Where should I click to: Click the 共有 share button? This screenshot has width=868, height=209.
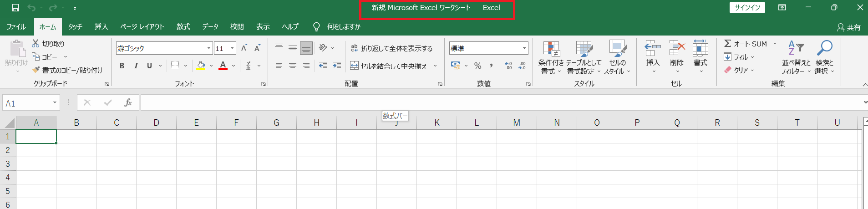(849, 27)
